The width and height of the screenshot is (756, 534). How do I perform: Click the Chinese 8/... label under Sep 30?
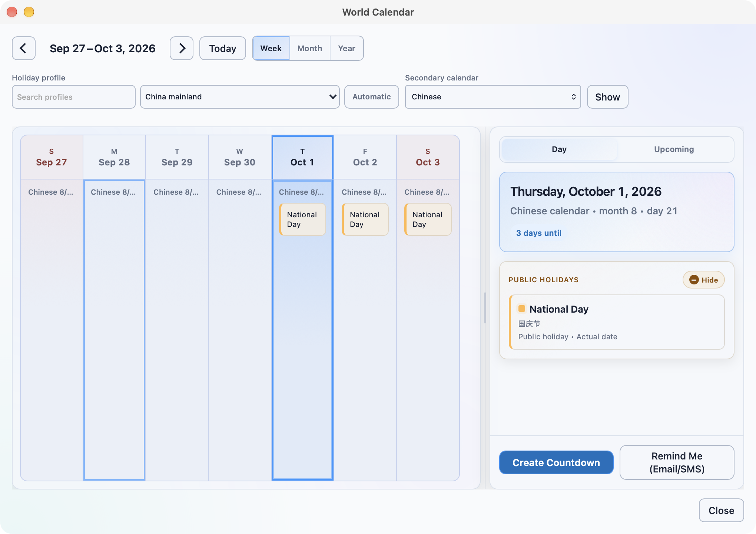coord(239,192)
